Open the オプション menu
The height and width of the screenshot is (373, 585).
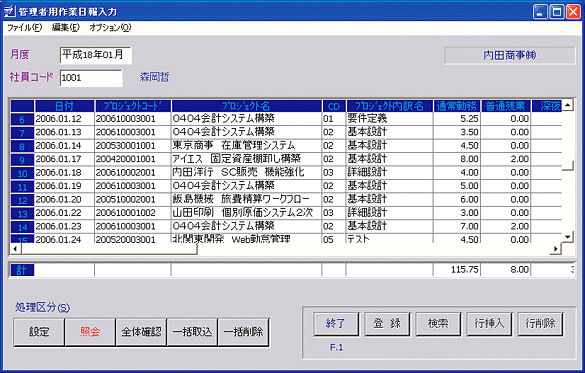coord(110,28)
